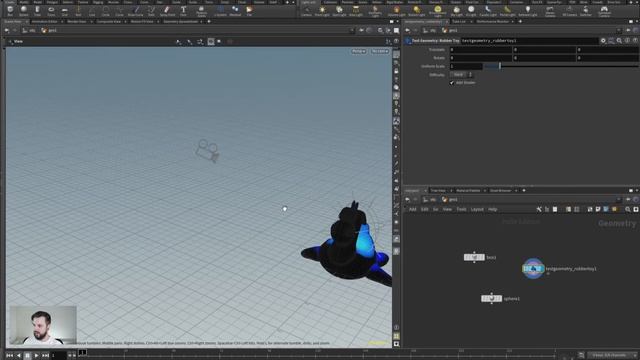Open the No cam camera menu

click(x=380, y=51)
